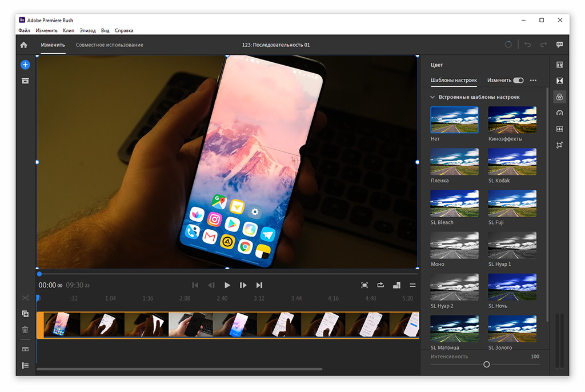Jump to the next edit point
585x392 pixels.
click(259, 285)
